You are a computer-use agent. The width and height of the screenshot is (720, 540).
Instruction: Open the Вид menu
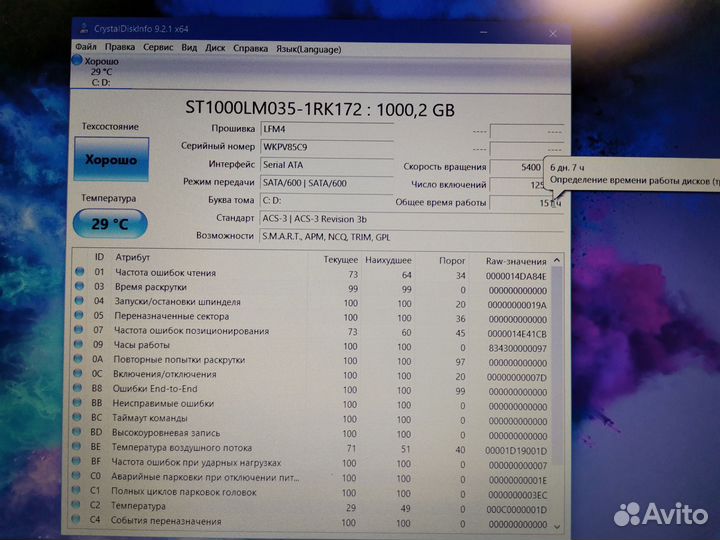(189, 48)
